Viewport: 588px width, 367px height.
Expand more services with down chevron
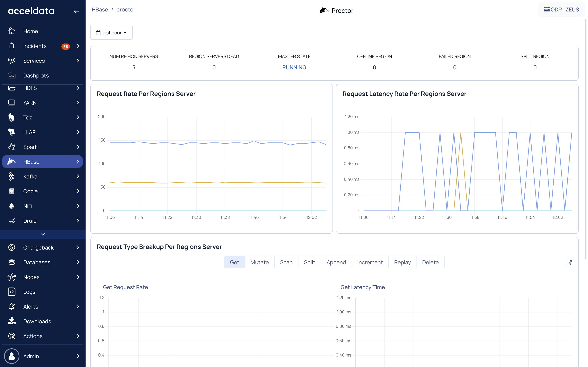point(43,234)
